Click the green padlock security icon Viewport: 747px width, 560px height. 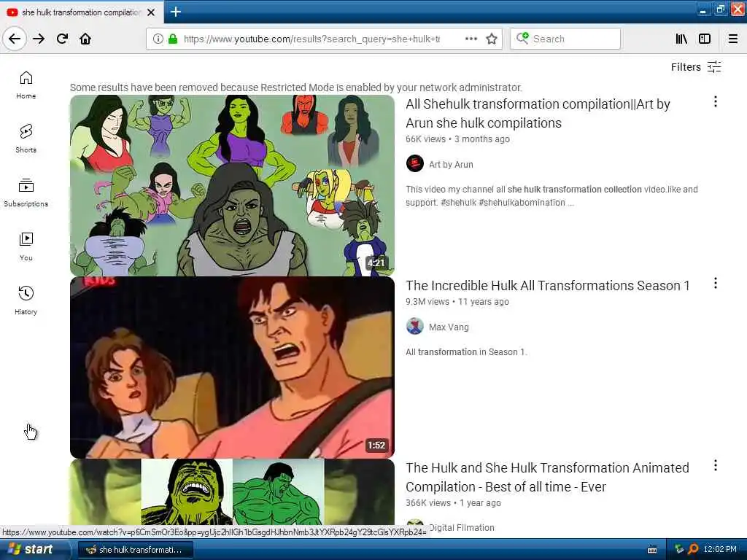point(173,39)
